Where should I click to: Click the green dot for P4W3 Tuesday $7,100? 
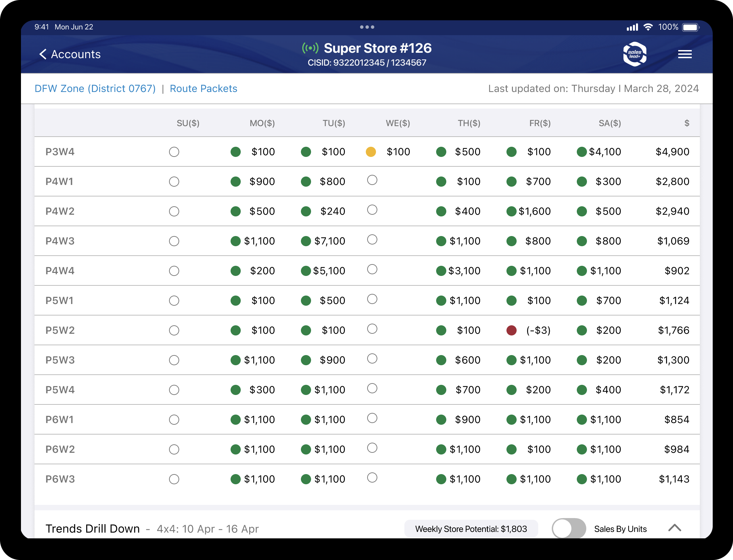(x=306, y=241)
